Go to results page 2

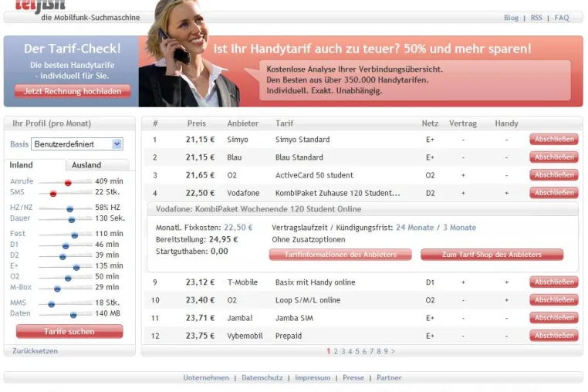pyautogui.click(x=336, y=351)
